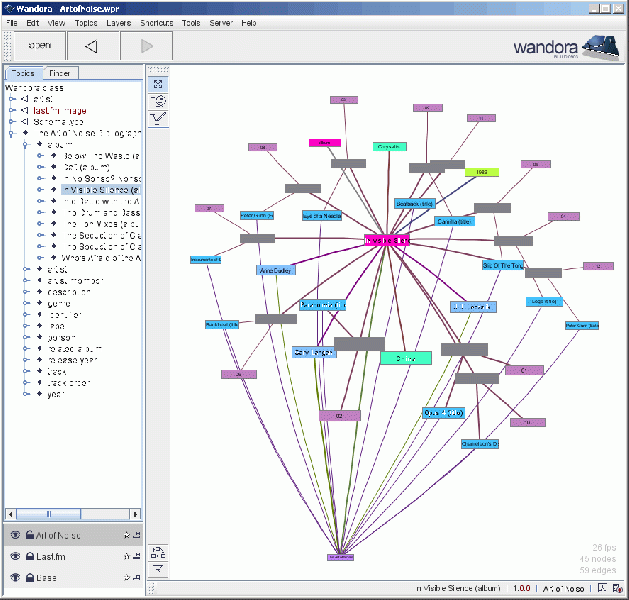The image size is (629, 600).
Task: Expand the Schema type tree node
Action: tap(12, 121)
